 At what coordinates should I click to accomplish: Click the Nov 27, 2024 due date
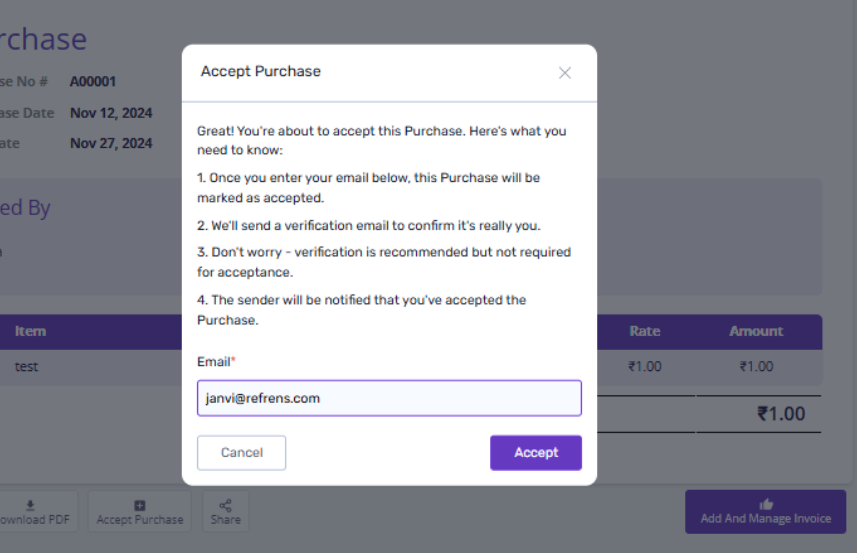111,143
